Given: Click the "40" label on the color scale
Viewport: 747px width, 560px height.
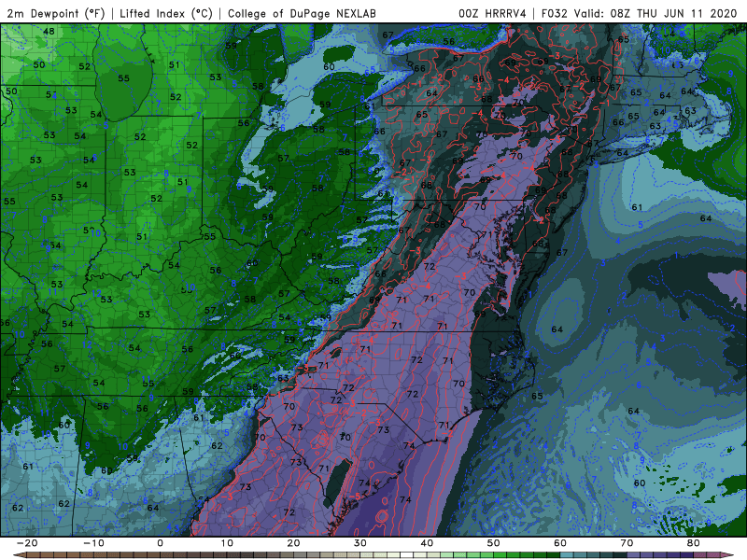Looking at the screenshot, I should point(427,543).
